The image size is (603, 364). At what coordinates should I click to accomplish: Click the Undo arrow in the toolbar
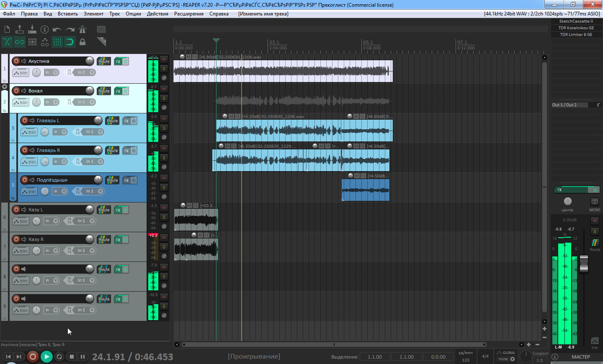click(57, 29)
